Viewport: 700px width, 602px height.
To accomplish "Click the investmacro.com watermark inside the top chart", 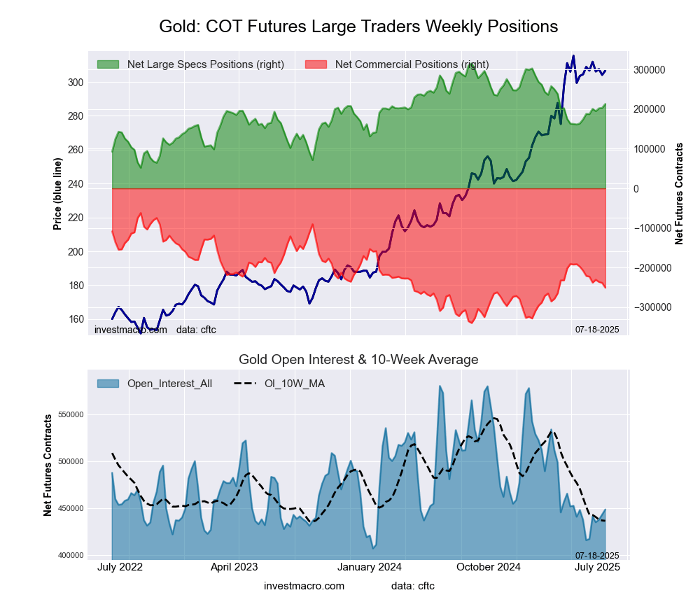I will click(131, 330).
